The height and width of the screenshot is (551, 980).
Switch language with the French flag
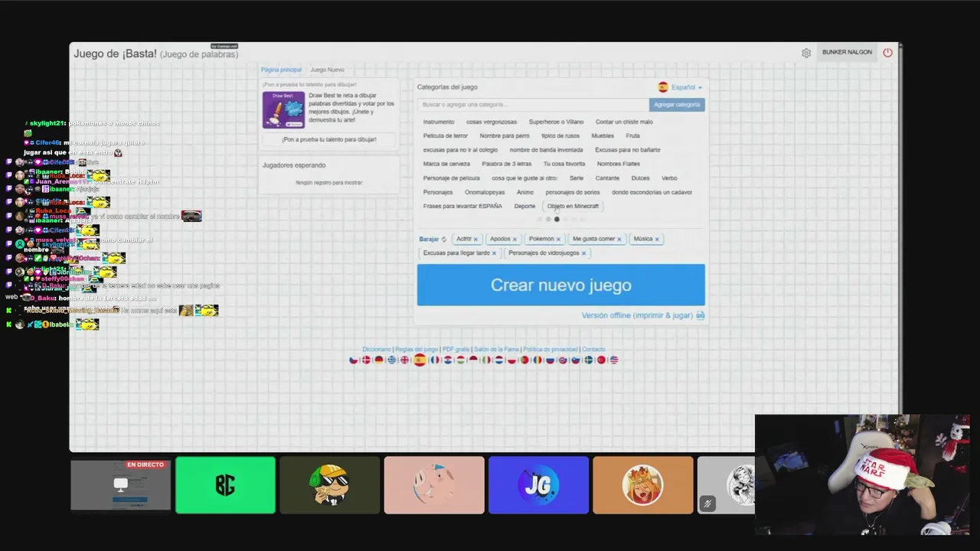[x=435, y=360]
